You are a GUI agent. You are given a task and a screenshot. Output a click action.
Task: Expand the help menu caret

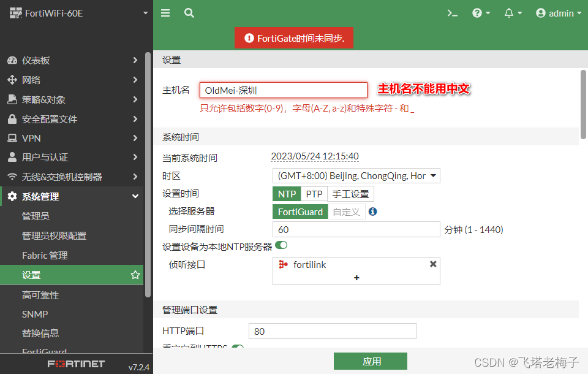pyautogui.click(x=488, y=13)
